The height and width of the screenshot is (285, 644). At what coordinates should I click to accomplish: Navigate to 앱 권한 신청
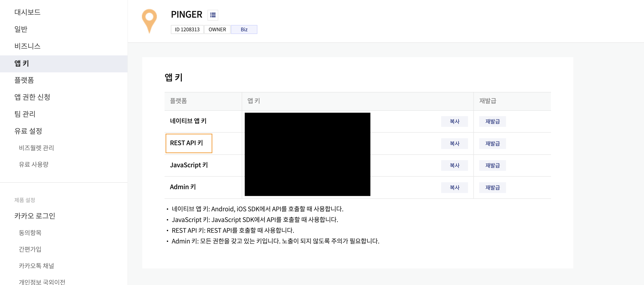32,97
